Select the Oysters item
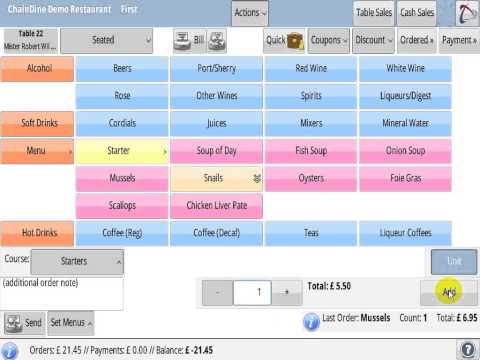Viewport: 480px width, 360px height. [x=311, y=179]
